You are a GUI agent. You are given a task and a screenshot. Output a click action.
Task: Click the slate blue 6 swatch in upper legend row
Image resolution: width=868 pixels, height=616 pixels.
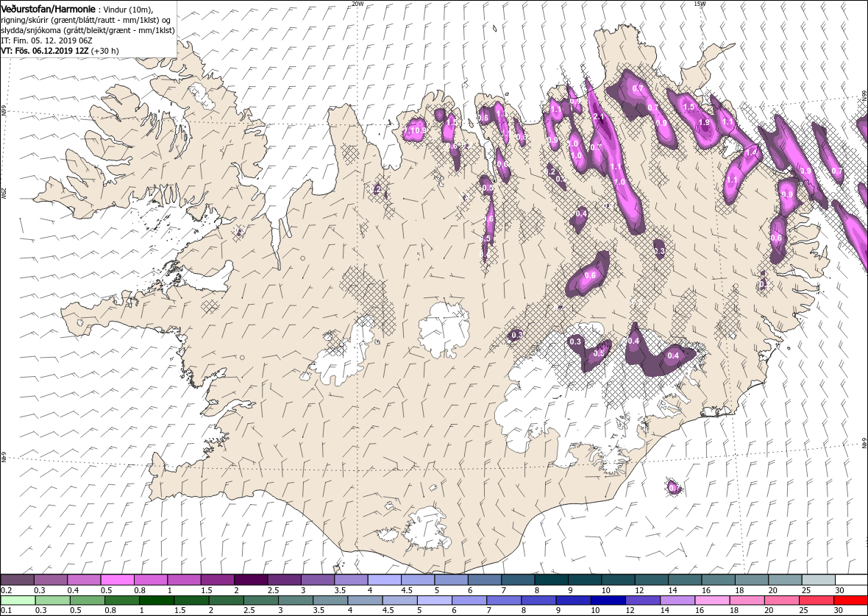pyautogui.click(x=484, y=580)
